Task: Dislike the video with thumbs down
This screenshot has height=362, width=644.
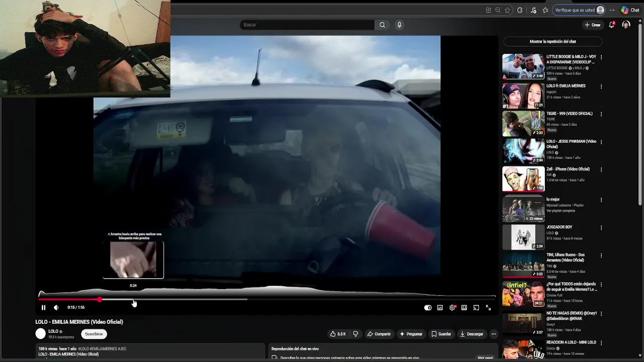Action: click(x=356, y=334)
